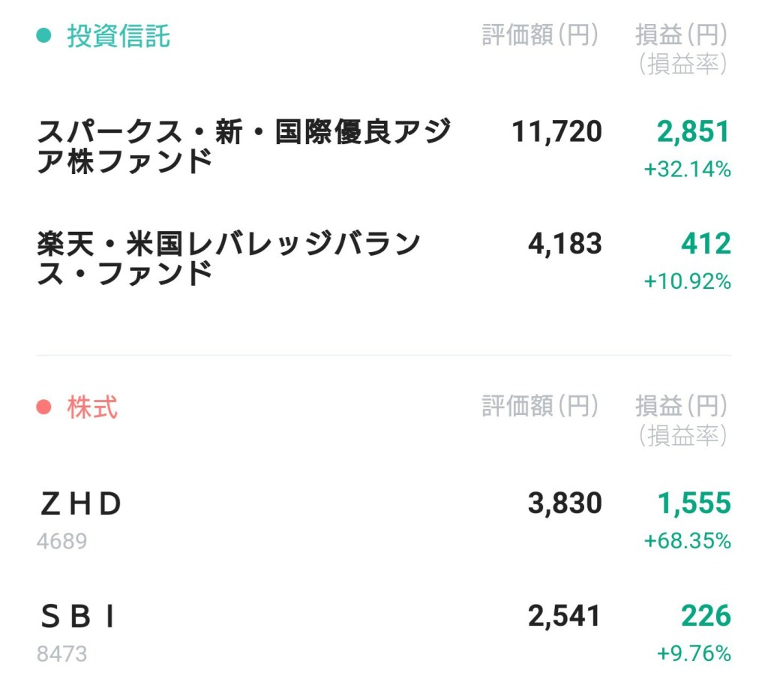The width and height of the screenshot is (768, 700).
Task: Select the スパークス・新・国際優良アジア株ファンド fund name
Action: pos(244,146)
